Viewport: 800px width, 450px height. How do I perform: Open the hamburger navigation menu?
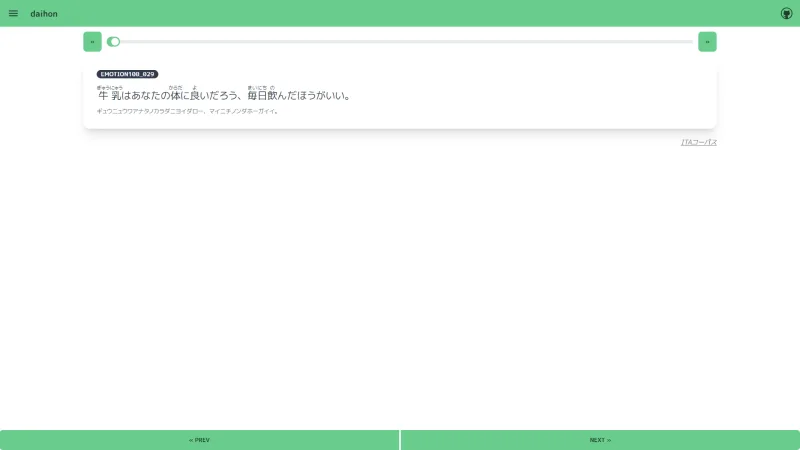(13, 14)
